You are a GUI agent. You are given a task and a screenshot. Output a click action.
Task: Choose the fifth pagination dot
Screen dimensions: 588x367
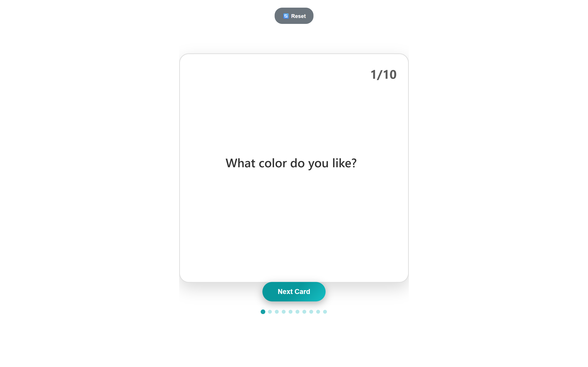click(x=290, y=312)
